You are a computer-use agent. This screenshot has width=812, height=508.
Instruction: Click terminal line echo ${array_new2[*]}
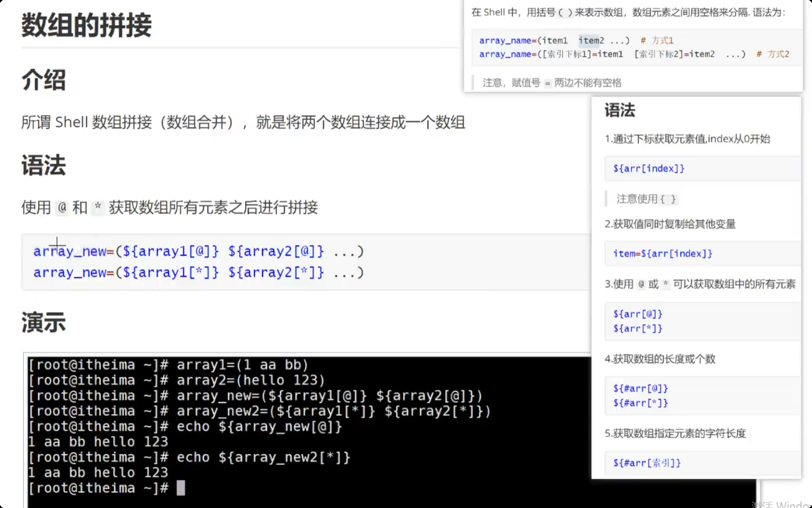(x=189, y=457)
